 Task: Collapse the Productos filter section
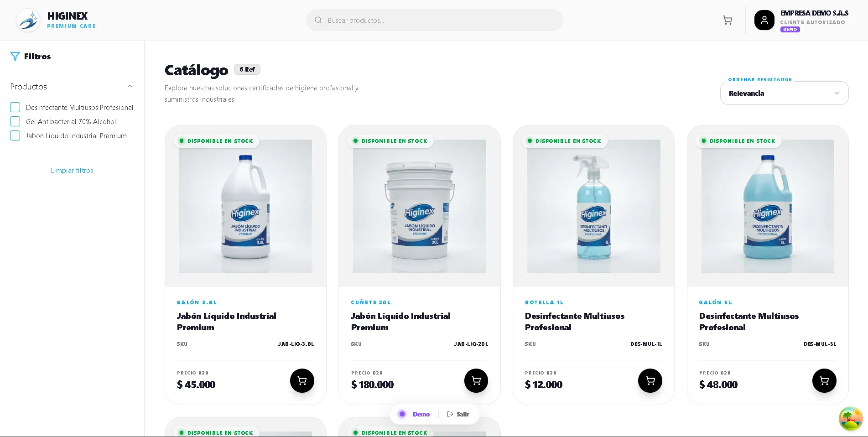click(130, 86)
